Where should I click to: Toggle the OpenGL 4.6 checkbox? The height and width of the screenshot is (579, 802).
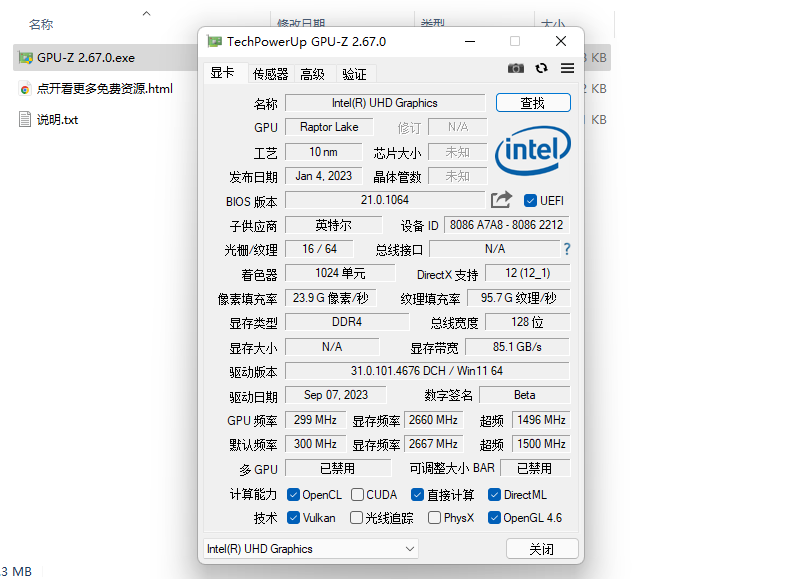tap(494, 518)
